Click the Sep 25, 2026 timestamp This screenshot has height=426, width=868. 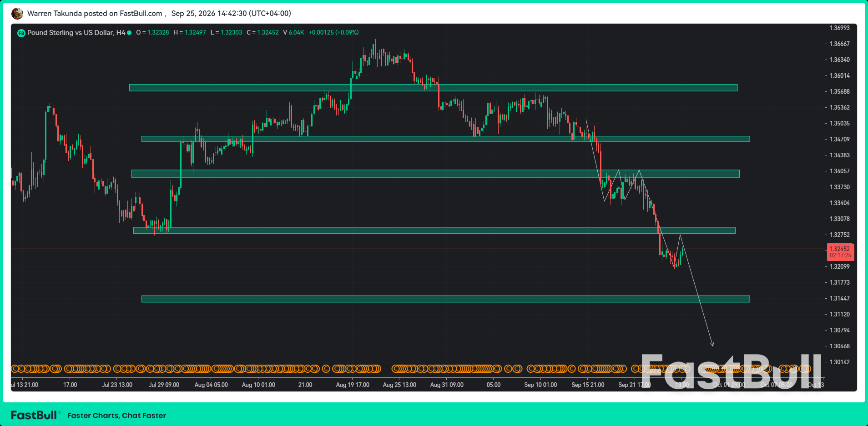(231, 13)
